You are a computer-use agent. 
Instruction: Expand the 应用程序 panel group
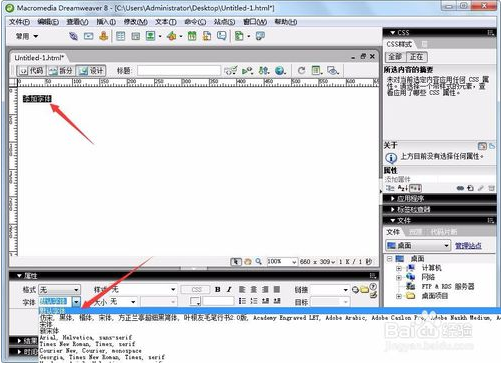click(393, 199)
